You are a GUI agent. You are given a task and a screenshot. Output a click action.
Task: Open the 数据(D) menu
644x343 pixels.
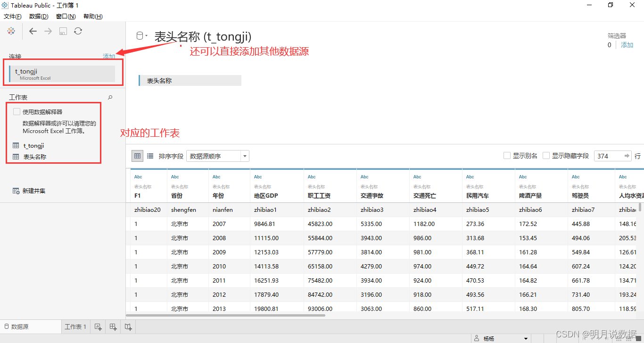39,17
